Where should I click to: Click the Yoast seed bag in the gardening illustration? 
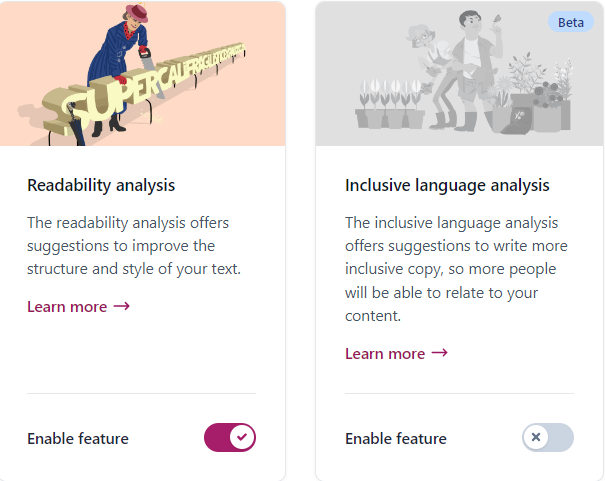tap(517, 120)
